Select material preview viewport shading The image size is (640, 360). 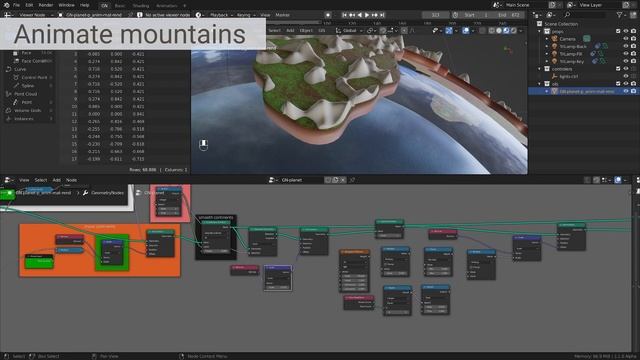click(x=506, y=31)
